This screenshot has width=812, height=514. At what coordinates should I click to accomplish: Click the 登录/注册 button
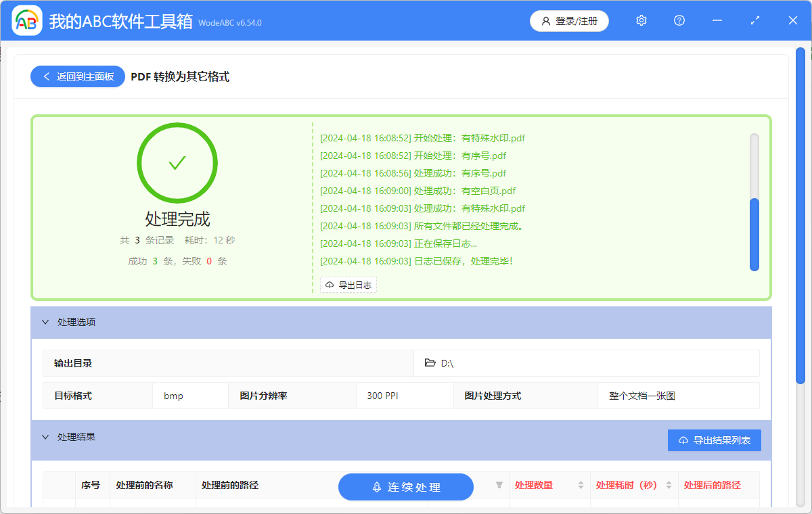(x=569, y=21)
